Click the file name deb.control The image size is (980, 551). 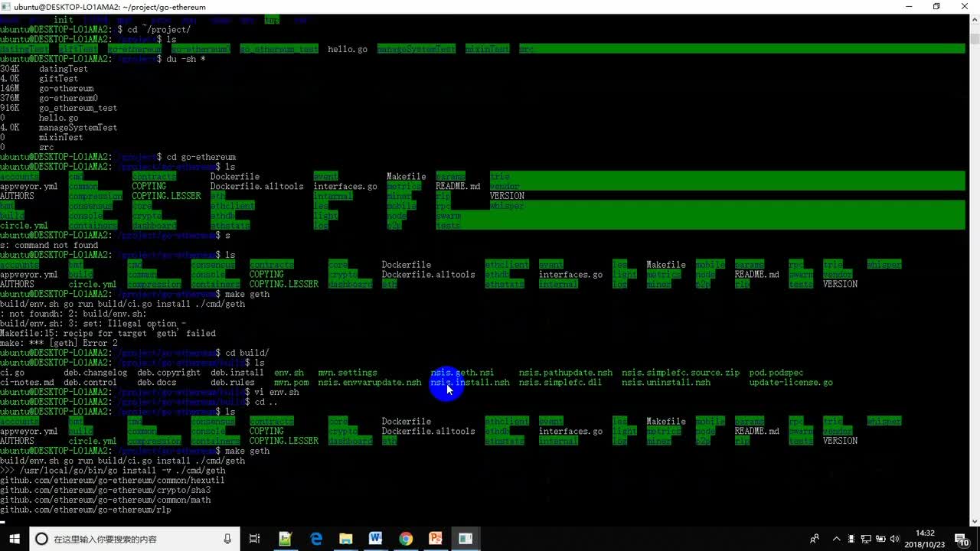point(90,383)
